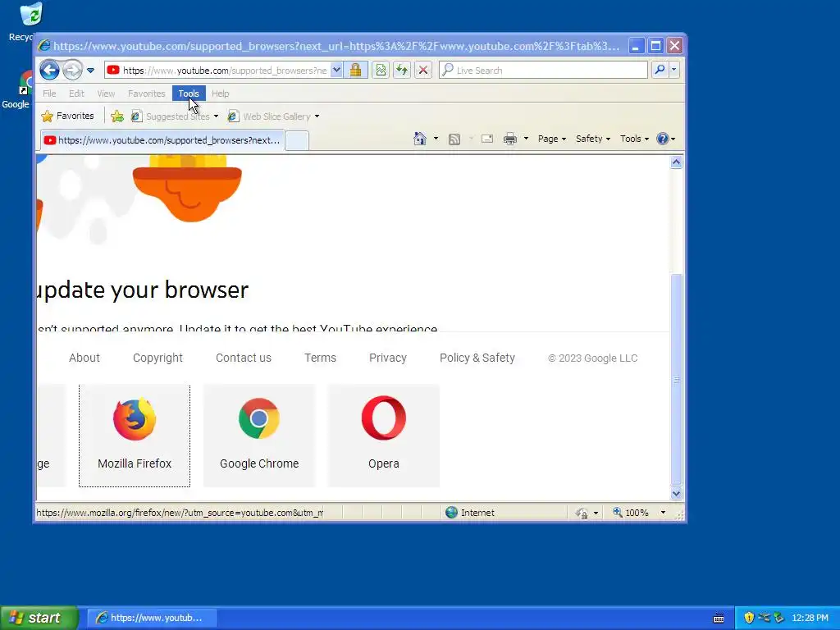840x630 pixels.
Task: Expand the address bar URL dropdown
Action: [336, 70]
